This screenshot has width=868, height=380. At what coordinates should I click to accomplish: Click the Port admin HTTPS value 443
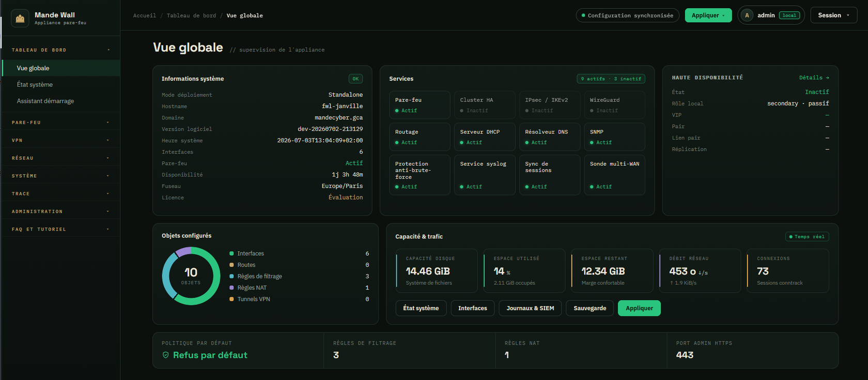[x=685, y=355]
